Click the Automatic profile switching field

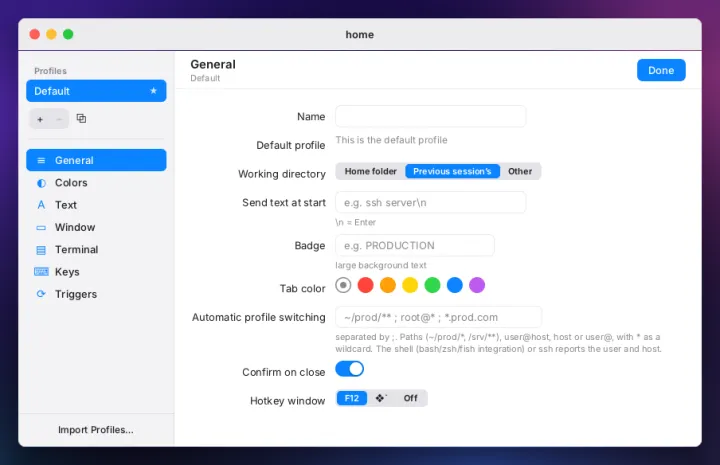pyautogui.click(x=439, y=317)
